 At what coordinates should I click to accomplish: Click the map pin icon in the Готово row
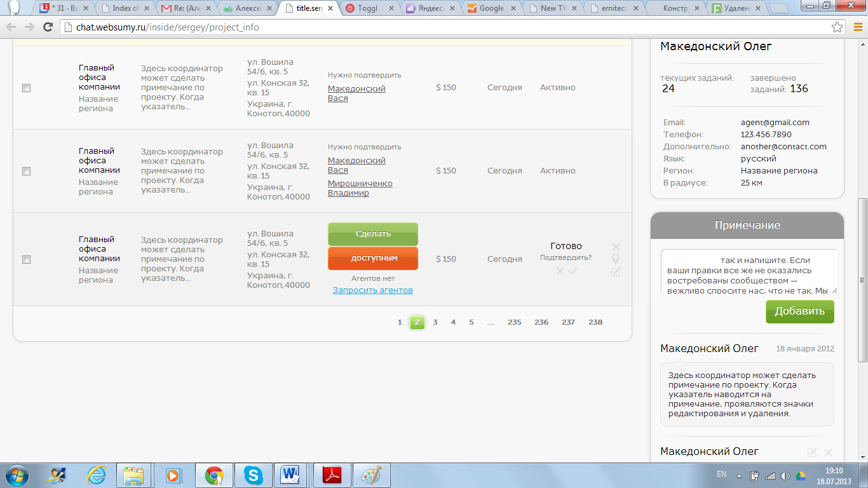615,259
